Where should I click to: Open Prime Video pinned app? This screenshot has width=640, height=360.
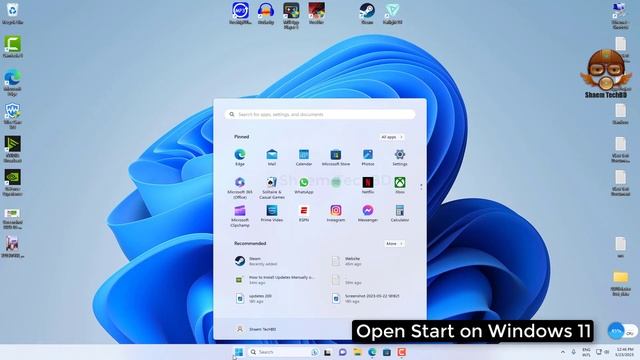coord(272,213)
